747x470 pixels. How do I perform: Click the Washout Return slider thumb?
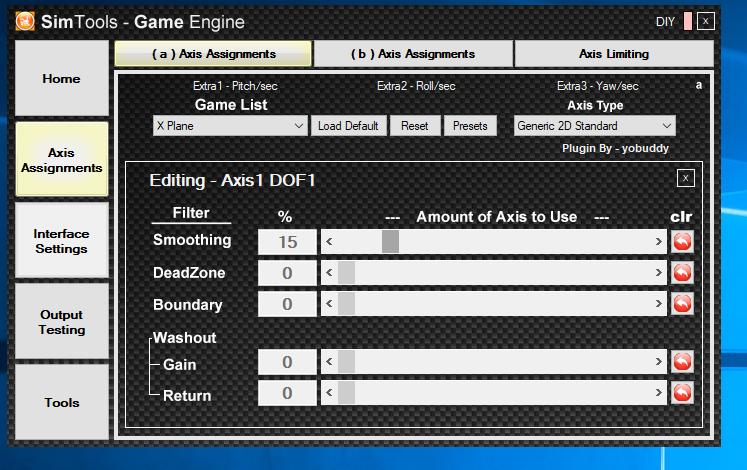[346, 393]
